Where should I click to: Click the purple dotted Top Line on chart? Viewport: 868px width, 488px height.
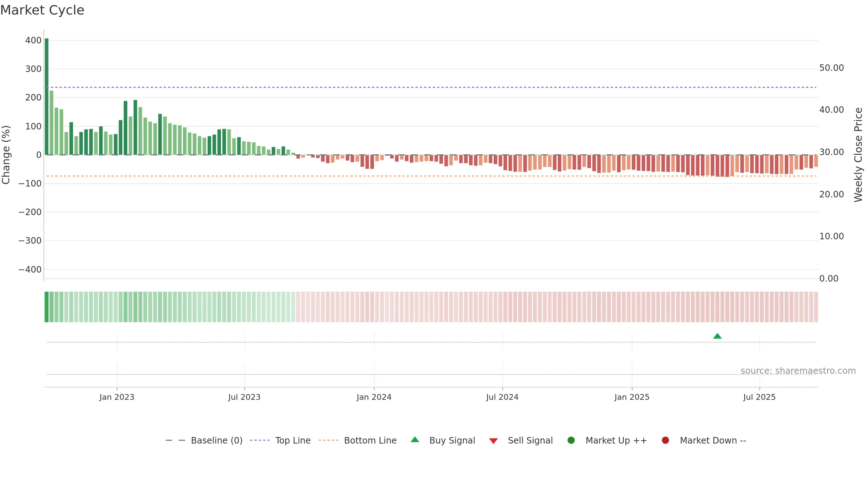[x=431, y=87]
